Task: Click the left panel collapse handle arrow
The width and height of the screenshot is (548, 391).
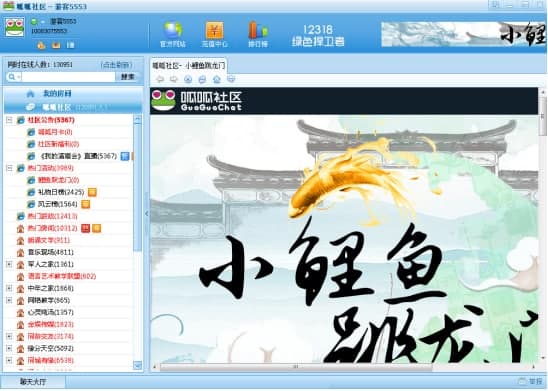Action: pyautogui.click(x=146, y=213)
